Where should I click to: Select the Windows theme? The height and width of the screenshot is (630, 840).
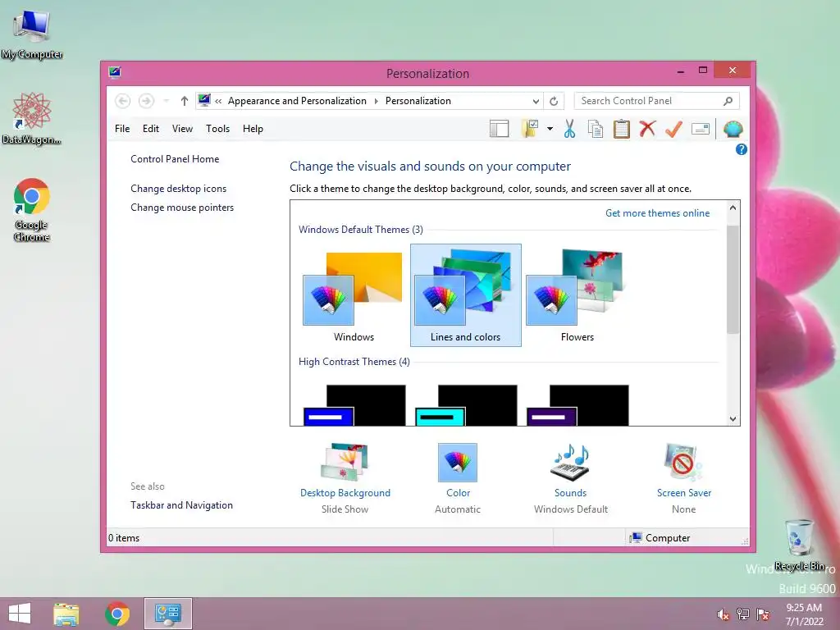pyautogui.click(x=354, y=296)
